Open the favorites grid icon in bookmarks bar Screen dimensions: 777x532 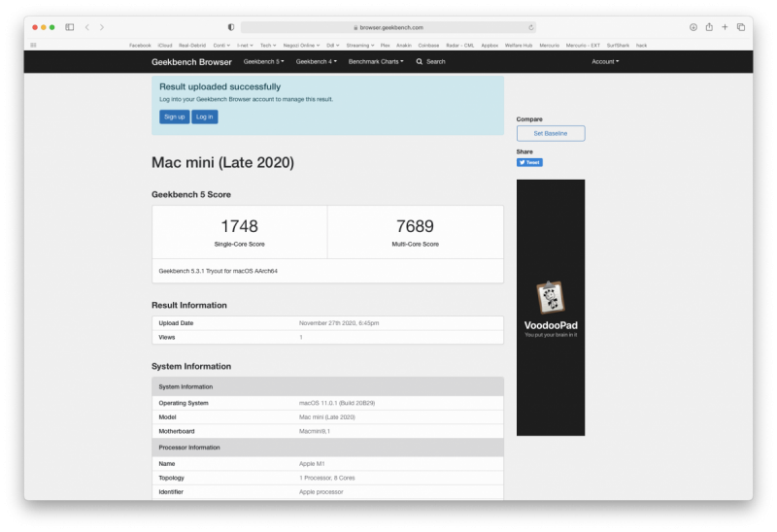point(33,45)
